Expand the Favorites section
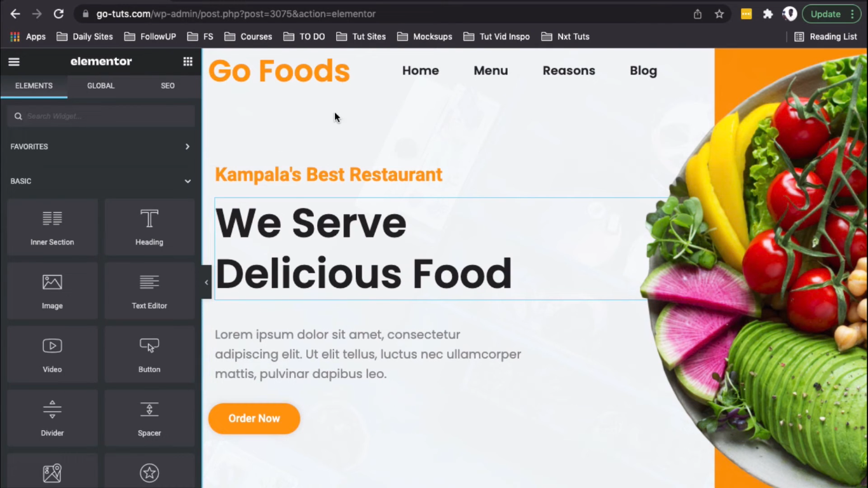 [x=100, y=147]
